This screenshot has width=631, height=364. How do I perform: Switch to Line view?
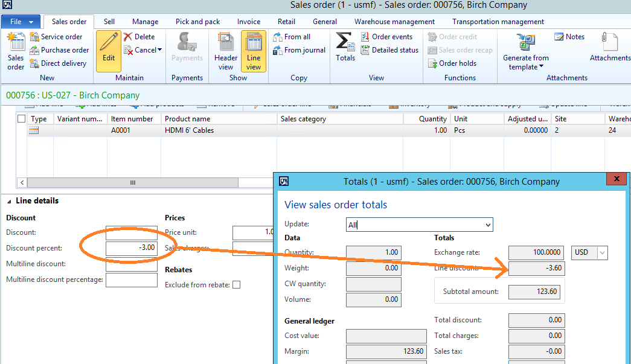point(254,51)
